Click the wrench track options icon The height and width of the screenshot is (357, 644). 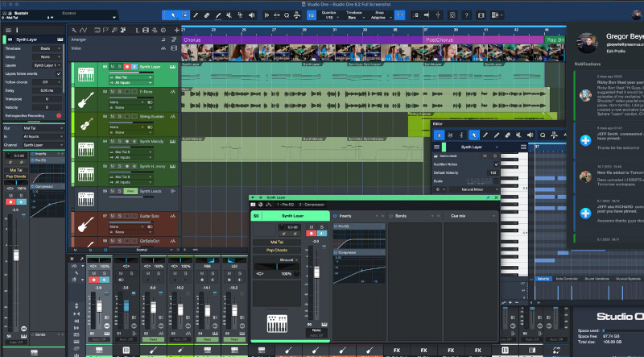tap(74, 30)
